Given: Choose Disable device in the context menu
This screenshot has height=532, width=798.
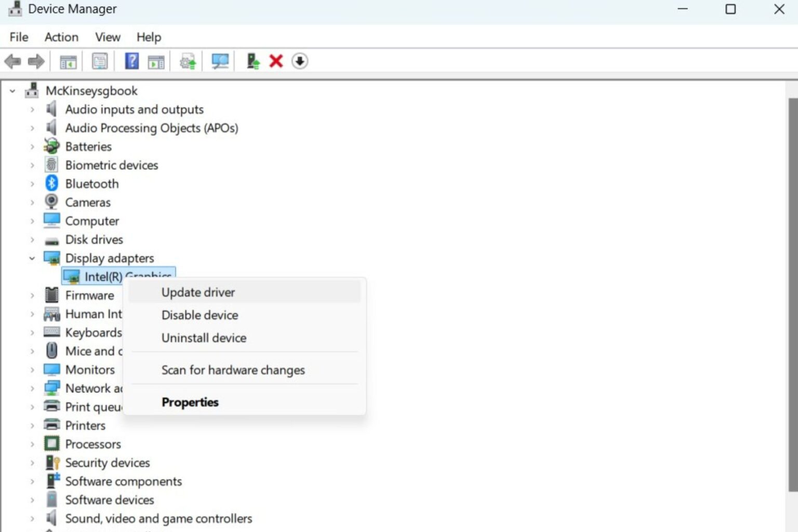Looking at the screenshot, I should tap(199, 315).
